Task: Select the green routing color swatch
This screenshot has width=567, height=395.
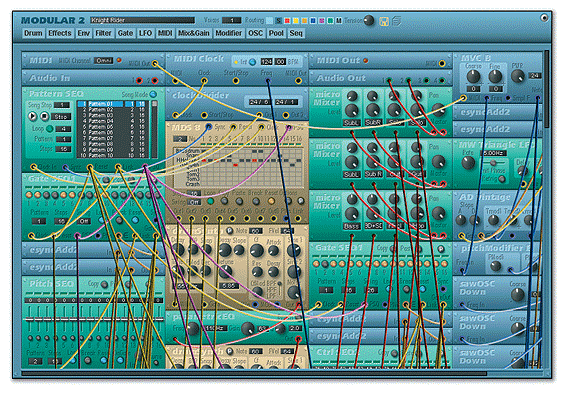Action: tap(330, 21)
